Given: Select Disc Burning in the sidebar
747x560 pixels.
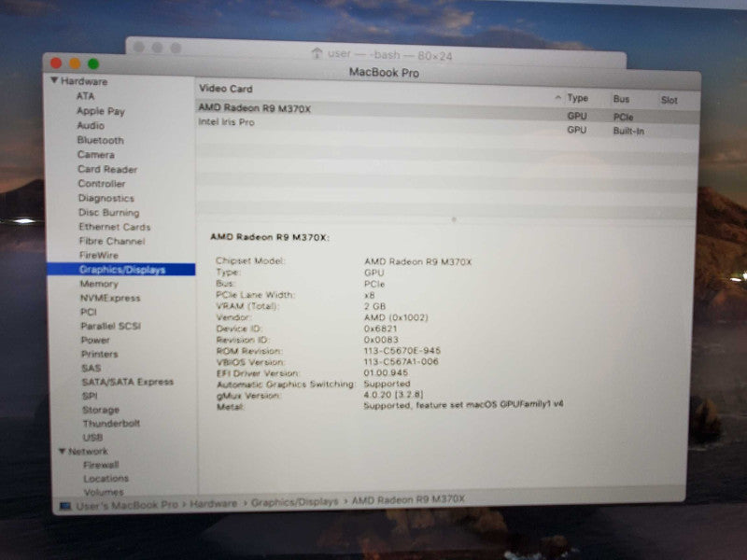Looking at the screenshot, I should click(x=109, y=213).
